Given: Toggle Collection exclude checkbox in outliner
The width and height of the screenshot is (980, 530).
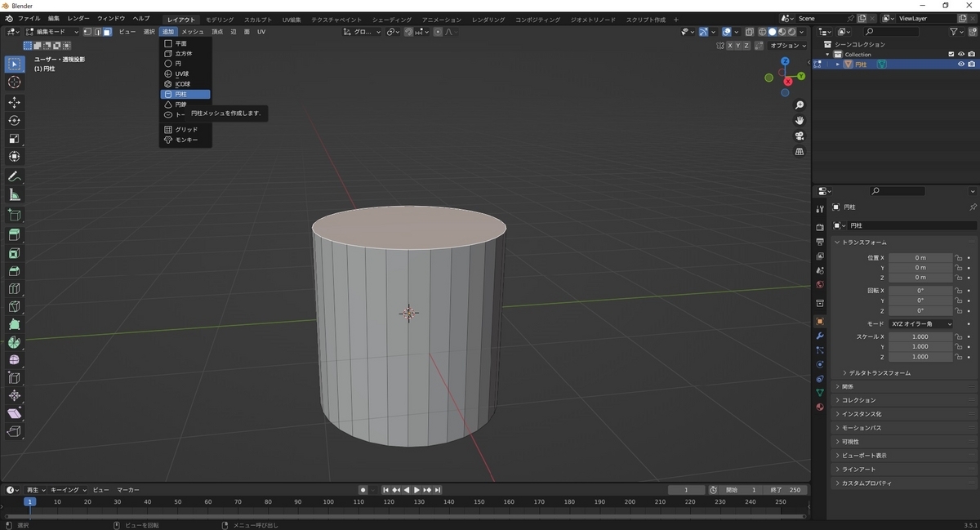Looking at the screenshot, I should click(x=951, y=54).
